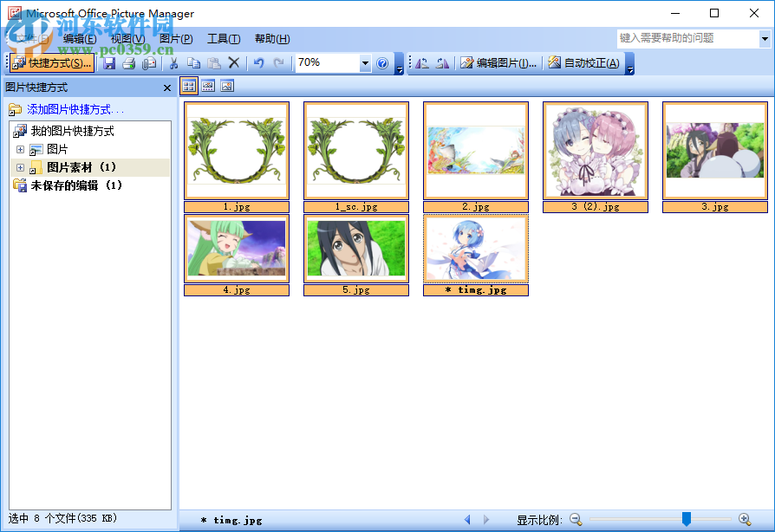Expand the 图片素材 tree node
775x532 pixels.
[20, 167]
